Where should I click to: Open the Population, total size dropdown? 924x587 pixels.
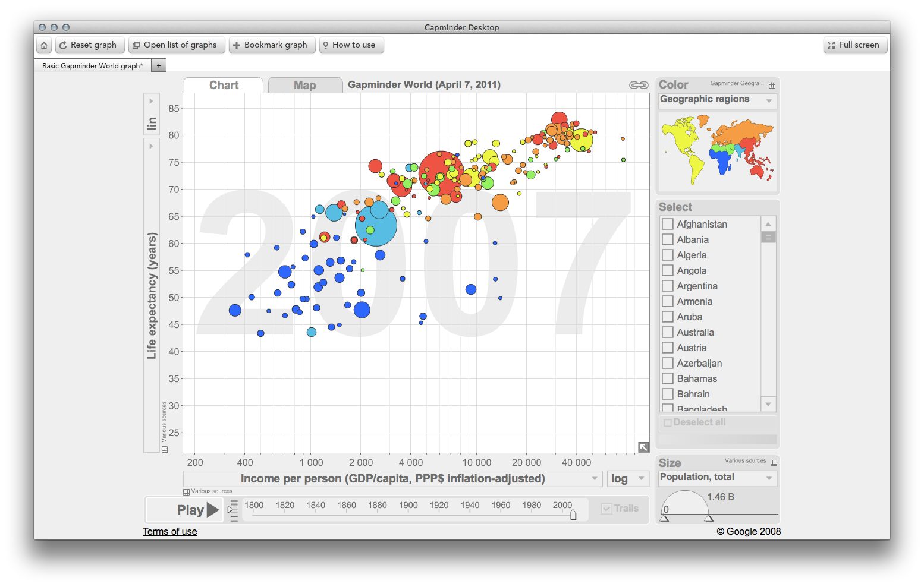click(717, 478)
